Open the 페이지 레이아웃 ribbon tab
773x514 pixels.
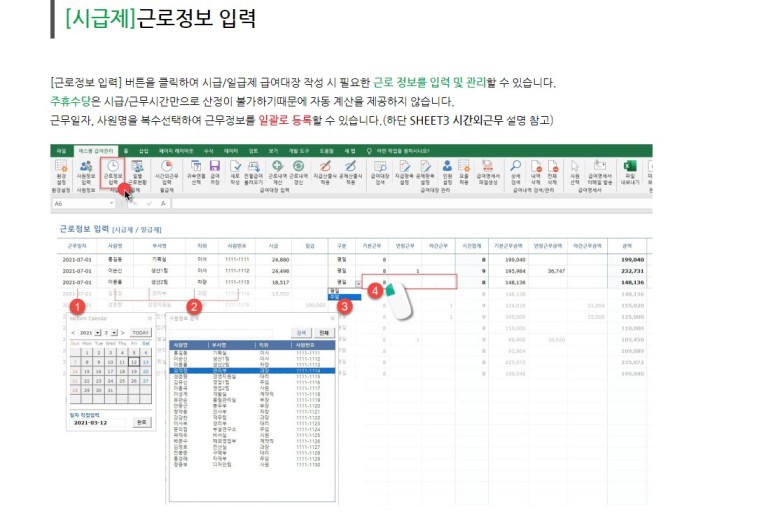(x=176, y=151)
